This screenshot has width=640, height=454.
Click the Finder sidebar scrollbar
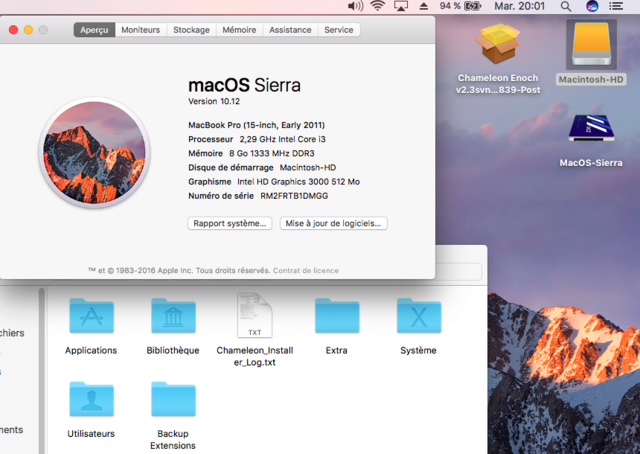[x=42, y=371]
